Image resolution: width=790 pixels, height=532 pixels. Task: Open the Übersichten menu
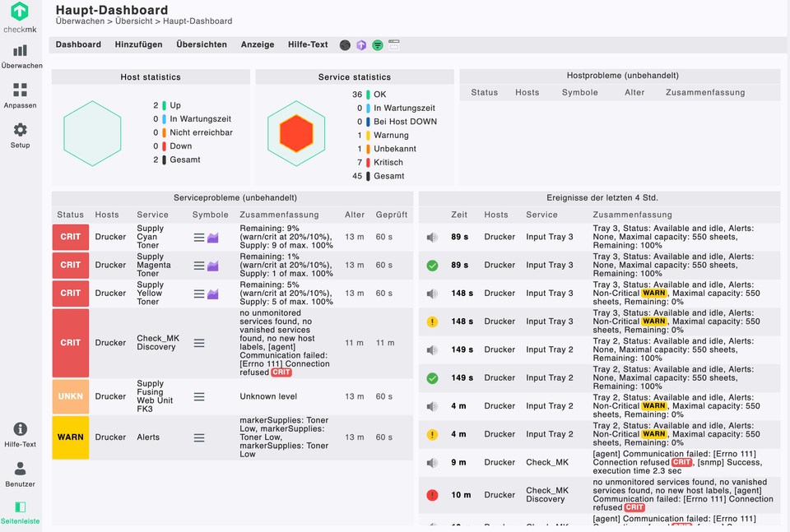(x=202, y=44)
